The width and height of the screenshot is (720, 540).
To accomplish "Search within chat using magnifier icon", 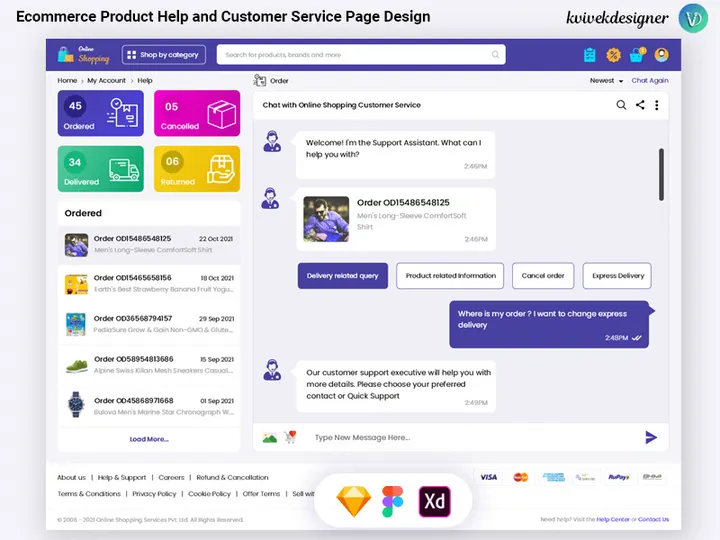I will (x=621, y=105).
